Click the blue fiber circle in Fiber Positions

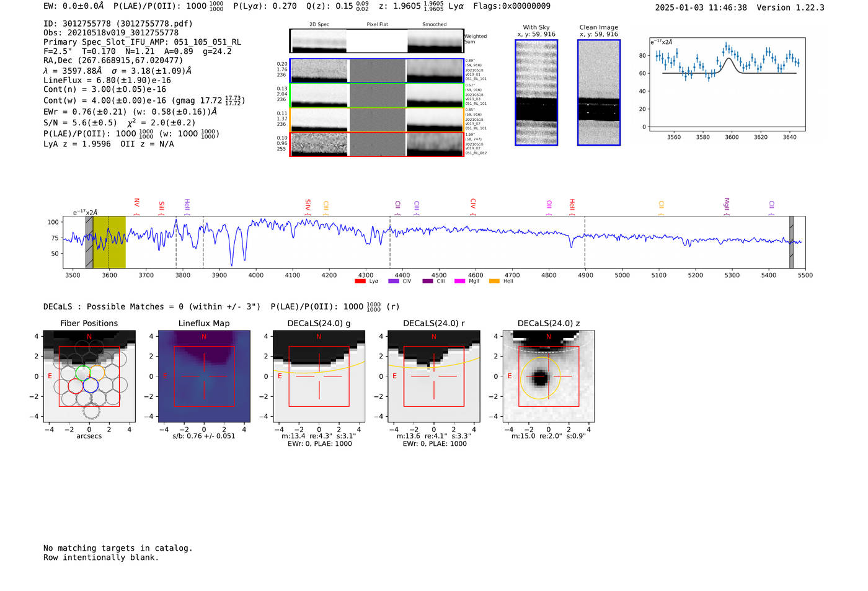tap(91, 386)
